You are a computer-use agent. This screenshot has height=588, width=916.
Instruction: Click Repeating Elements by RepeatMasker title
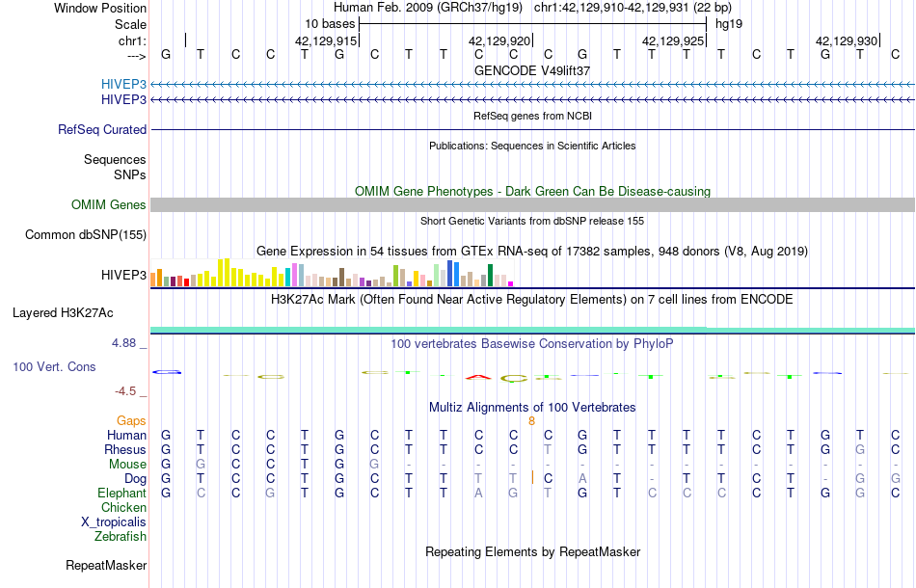point(533,551)
